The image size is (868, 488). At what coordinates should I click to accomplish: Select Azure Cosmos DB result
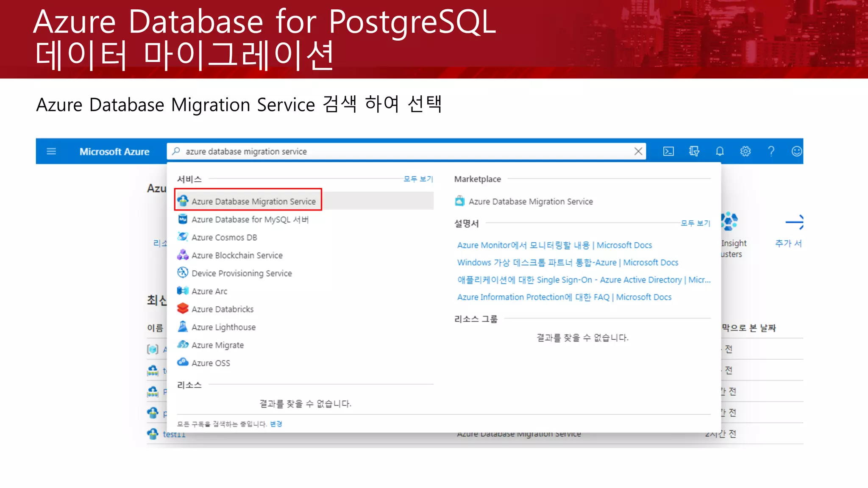[x=224, y=237]
